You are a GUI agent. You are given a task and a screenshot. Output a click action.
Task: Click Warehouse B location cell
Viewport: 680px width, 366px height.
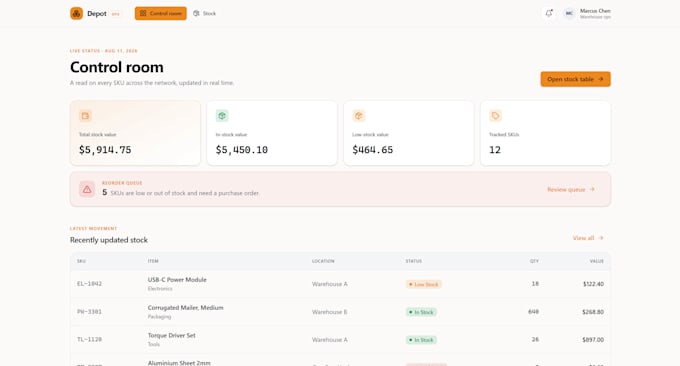coord(330,312)
